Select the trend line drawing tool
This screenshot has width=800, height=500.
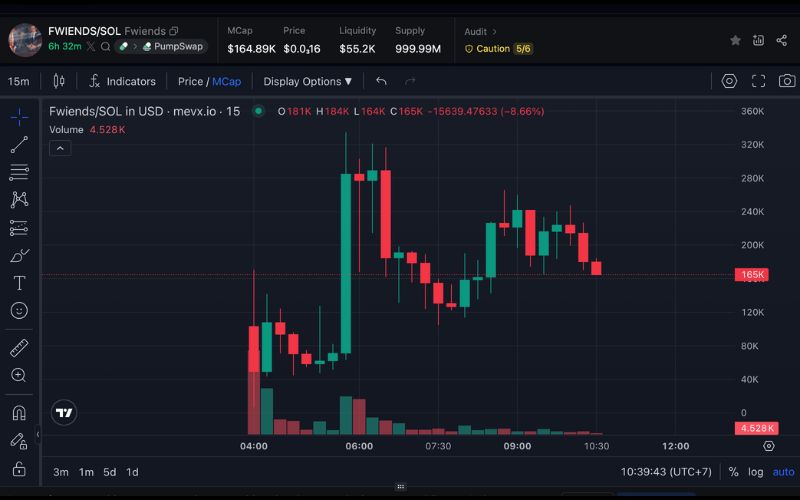pos(19,145)
